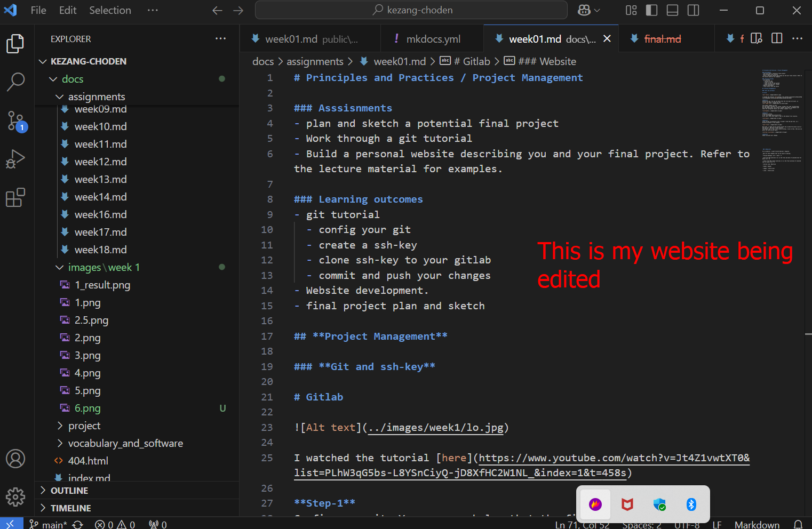Synchronize changes icon in status bar

[x=78, y=524]
